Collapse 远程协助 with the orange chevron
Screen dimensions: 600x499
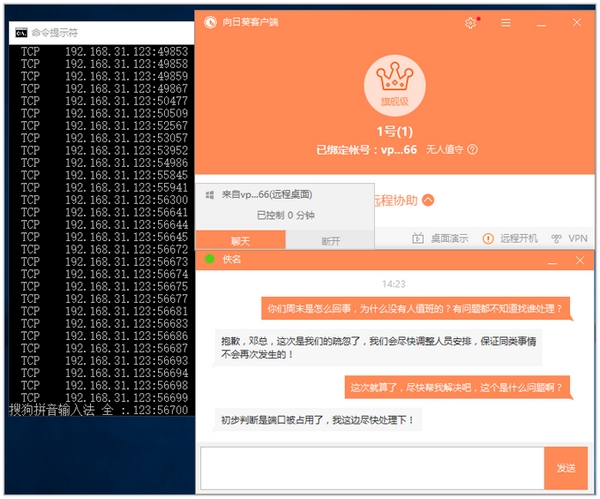[x=428, y=200]
